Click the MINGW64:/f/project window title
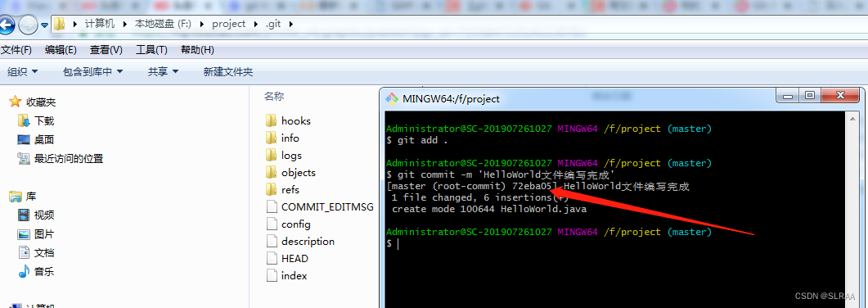Screen dimensions: 868x308 (x=451, y=99)
